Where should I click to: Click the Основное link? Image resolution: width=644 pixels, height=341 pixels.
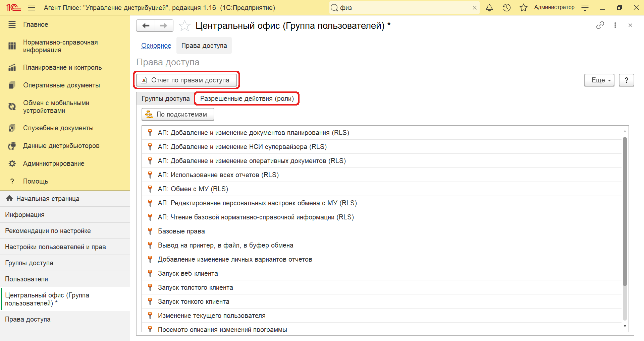click(x=156, y=46)
